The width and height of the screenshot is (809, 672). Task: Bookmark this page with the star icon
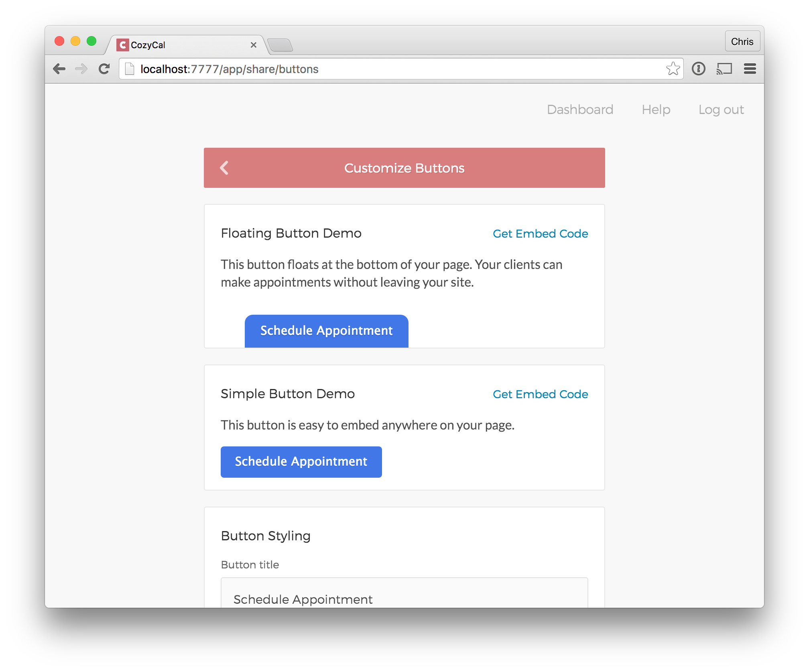[x=673, y=69]
